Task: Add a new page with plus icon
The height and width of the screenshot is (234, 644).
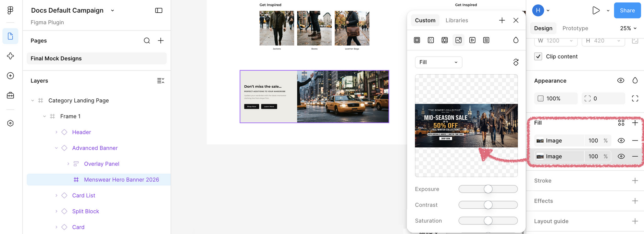Action: click(x=161, y=40)
